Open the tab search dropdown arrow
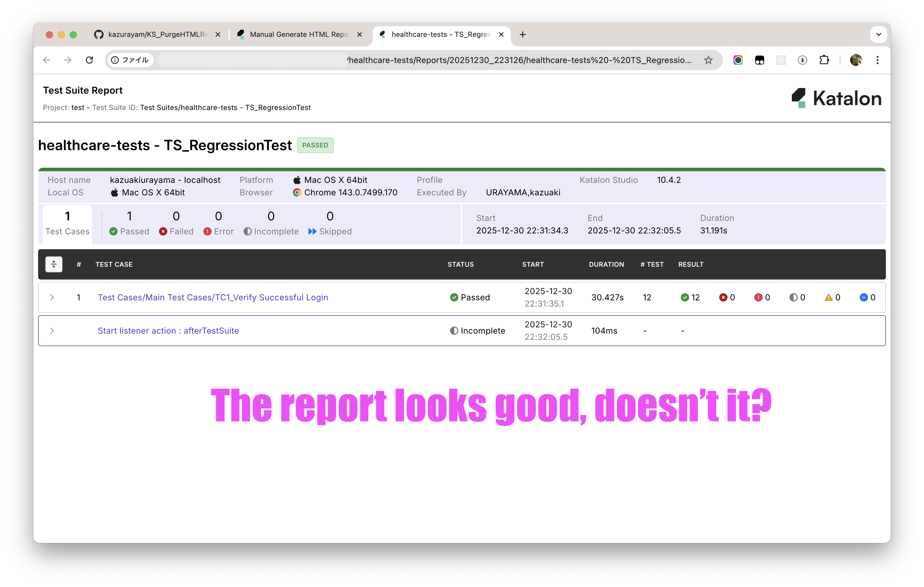The height and width of the screenshot is (587, 924). [x=879, y=34]
